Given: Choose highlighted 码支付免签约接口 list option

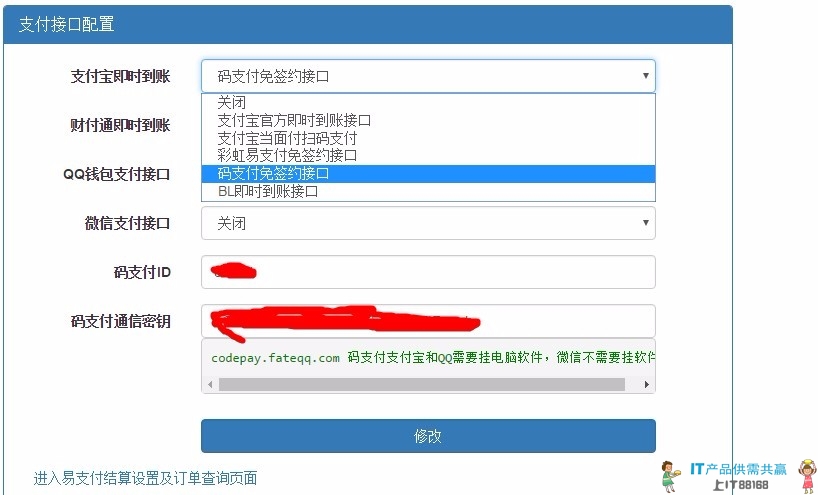Looking at the screenshot, I should [273, 173].
